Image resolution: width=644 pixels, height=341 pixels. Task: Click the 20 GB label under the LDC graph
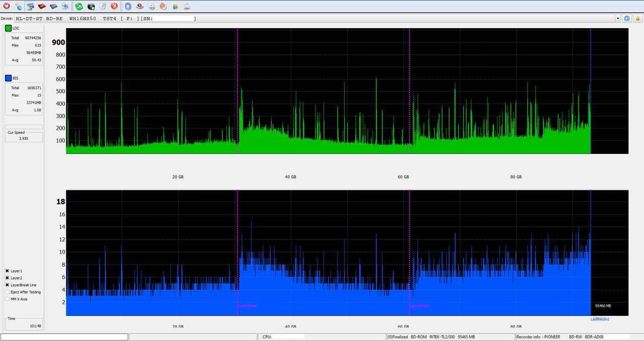pos(178,177)
